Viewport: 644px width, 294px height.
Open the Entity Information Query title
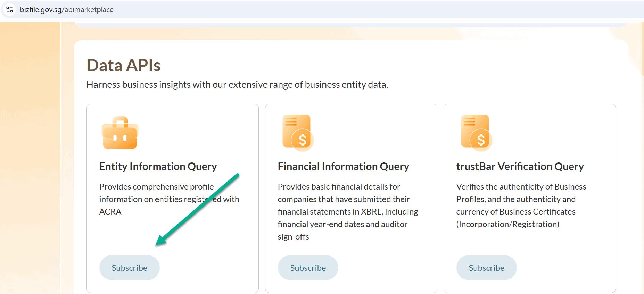(x=158, y=167)
